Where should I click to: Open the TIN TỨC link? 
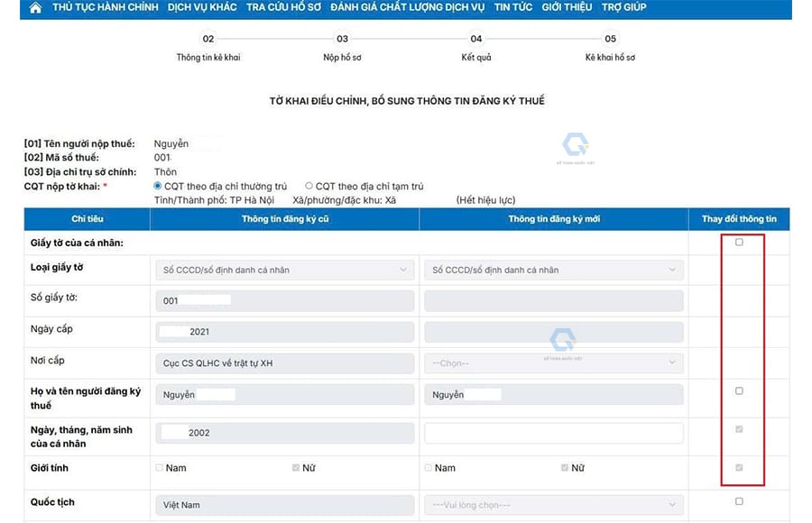point(512,8)
